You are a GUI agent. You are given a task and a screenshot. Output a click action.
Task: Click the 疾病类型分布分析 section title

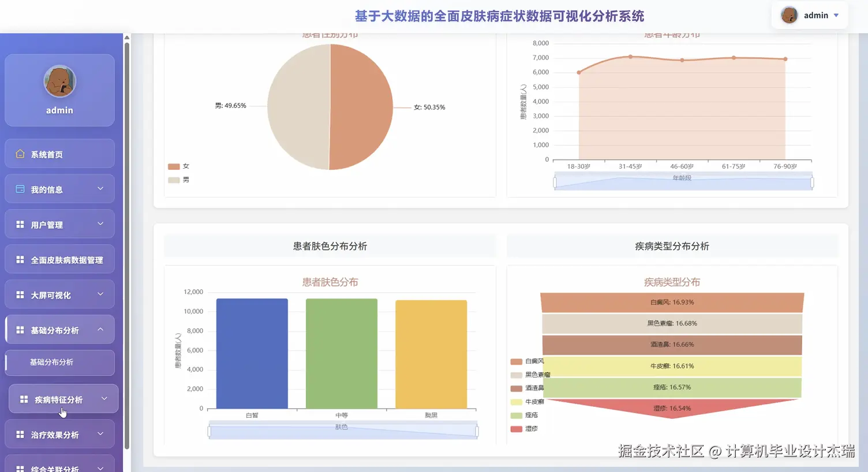pyautogui.click(x=672, y=246)
